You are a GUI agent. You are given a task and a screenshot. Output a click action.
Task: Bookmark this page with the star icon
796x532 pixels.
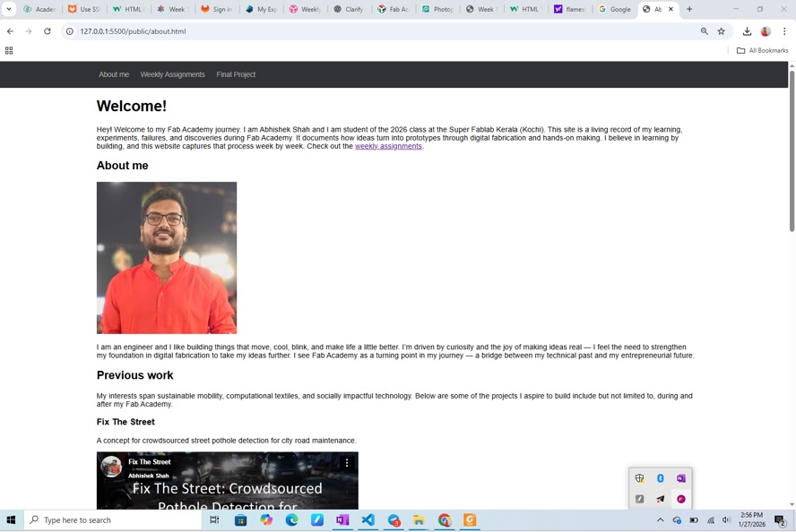point(721,31)
